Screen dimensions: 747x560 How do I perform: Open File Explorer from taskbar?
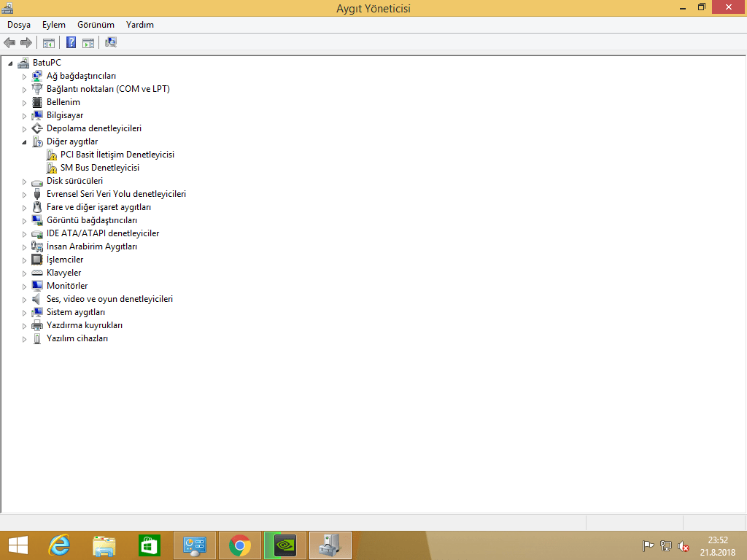tap(104, 545)
